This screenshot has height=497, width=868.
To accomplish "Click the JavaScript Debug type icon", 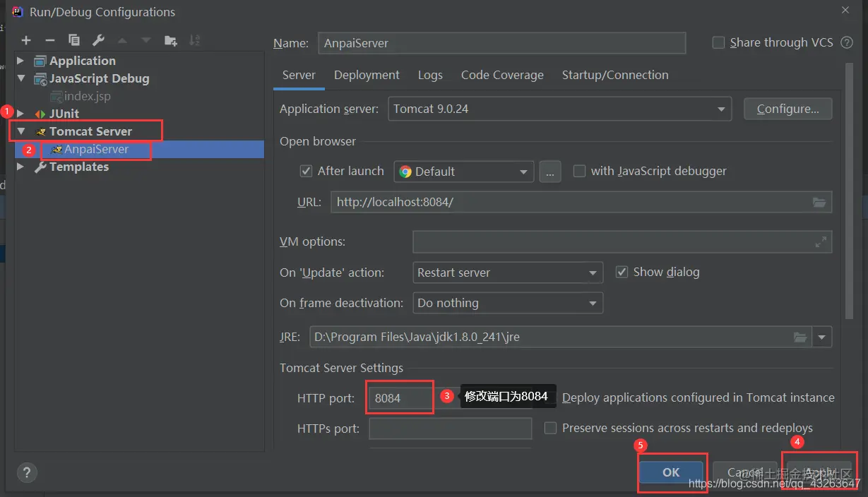I will [x=40, y=78].
